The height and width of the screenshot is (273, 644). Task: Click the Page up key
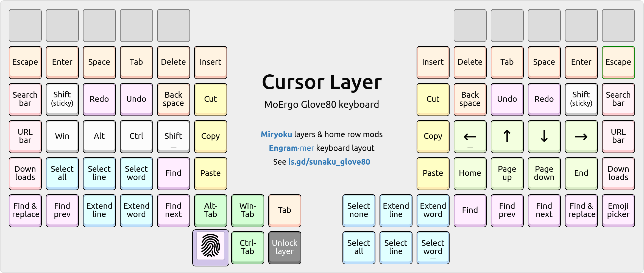[507, 174]
